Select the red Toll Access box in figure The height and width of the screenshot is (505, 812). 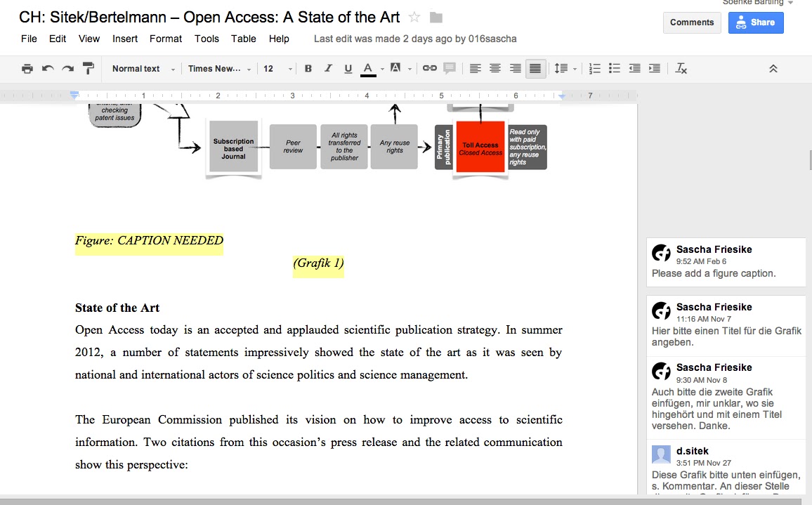click(480, 147)
